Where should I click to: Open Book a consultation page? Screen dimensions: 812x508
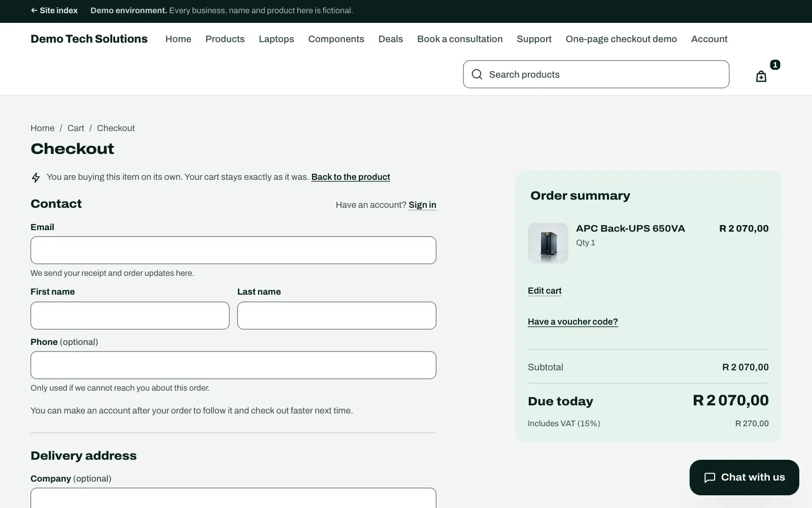point(460,39)
